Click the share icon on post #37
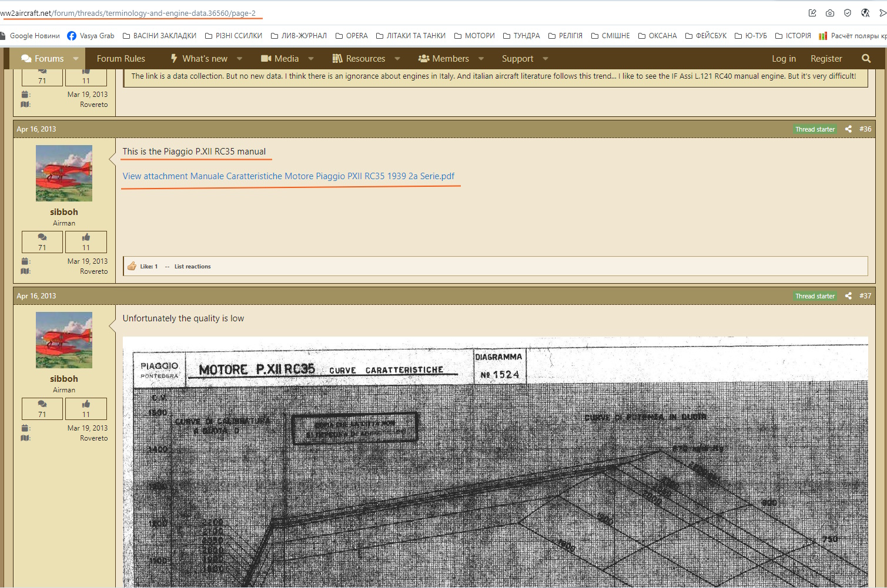 (848, 296)
